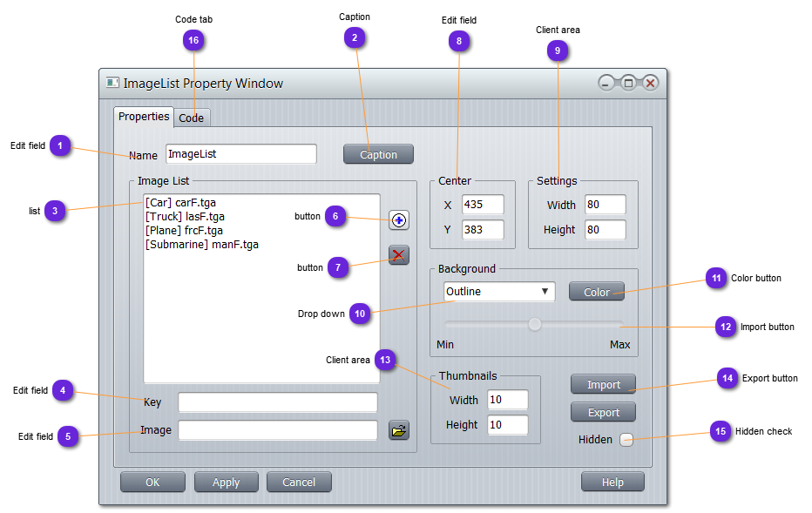Click the red X delete image button
Screen dimensions: 812x513
tap(398, 255)
